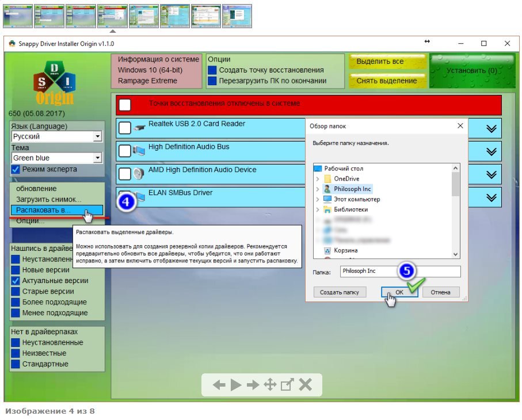This screenshot has width=522, height=420.
Task: Enable Создать точку восстановления option
Action: coord(213,70)
